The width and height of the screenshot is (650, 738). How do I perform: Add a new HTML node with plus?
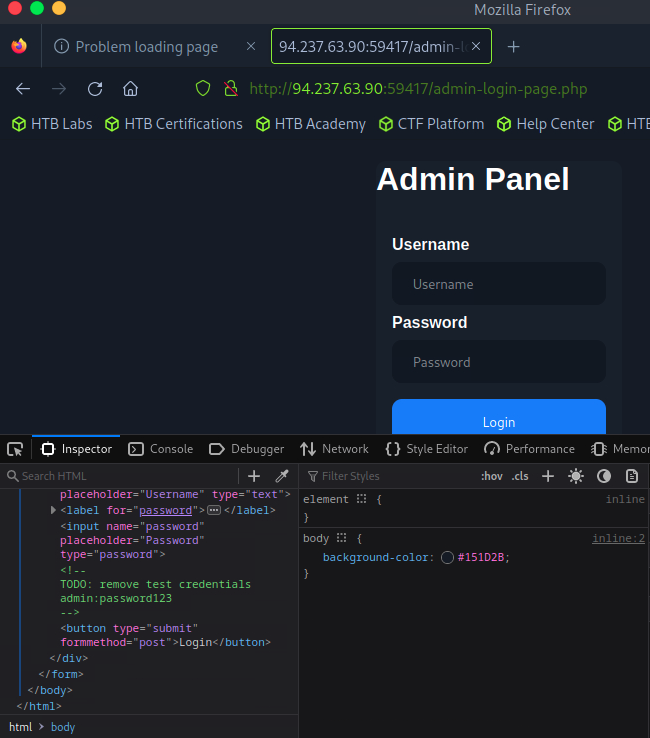pos(254,476)
